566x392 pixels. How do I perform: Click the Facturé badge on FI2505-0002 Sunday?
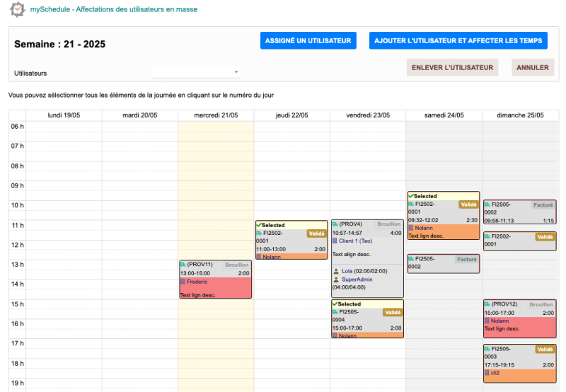[543, 205]
